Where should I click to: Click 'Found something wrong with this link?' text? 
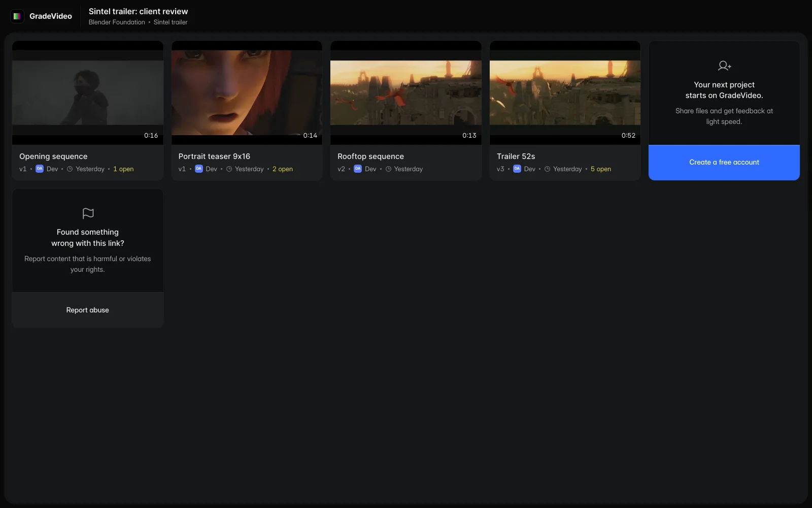(88, 238)
